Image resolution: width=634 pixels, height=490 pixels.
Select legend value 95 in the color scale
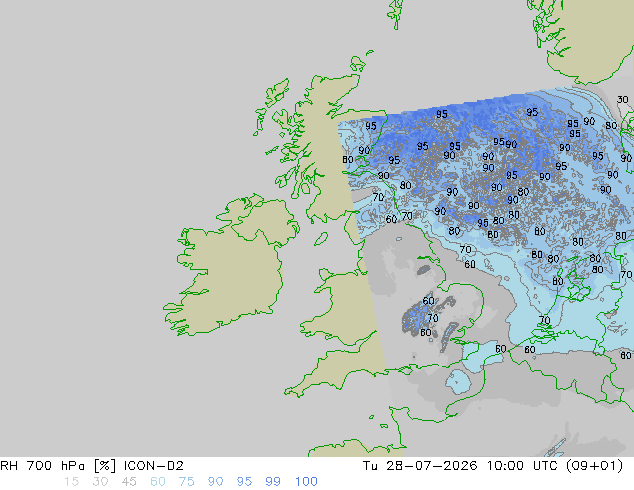point(244,482)
